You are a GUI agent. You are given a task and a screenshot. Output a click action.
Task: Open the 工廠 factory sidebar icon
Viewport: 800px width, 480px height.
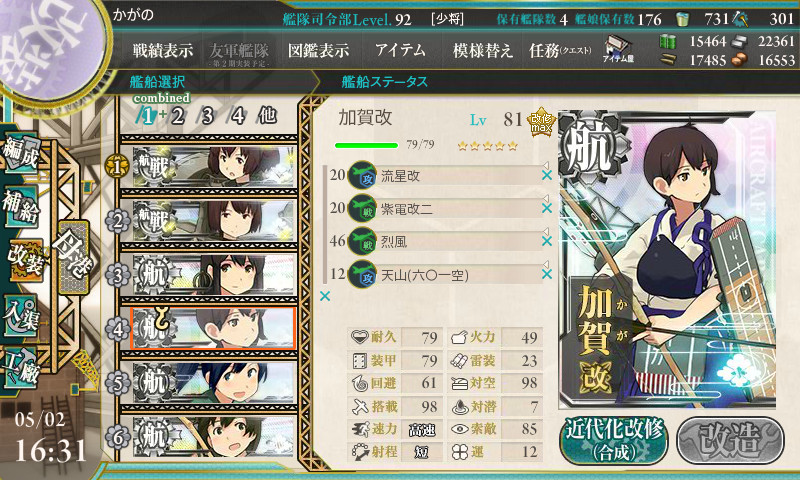point(21,368)
